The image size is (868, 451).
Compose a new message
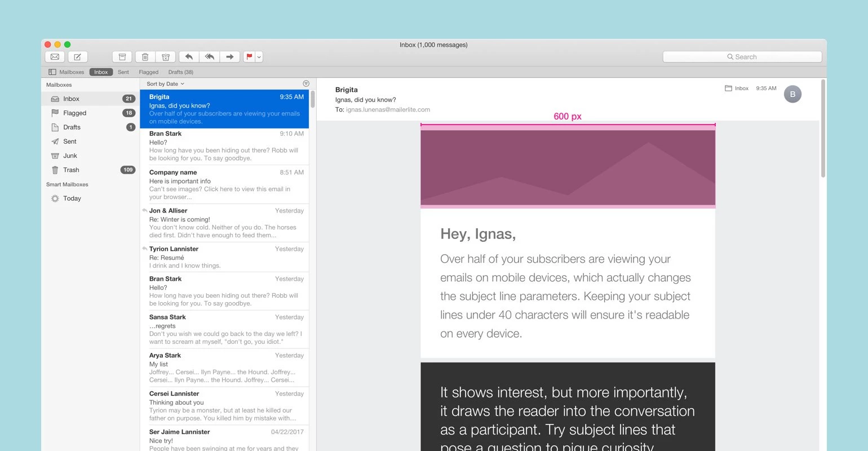(x=78, y=57)
